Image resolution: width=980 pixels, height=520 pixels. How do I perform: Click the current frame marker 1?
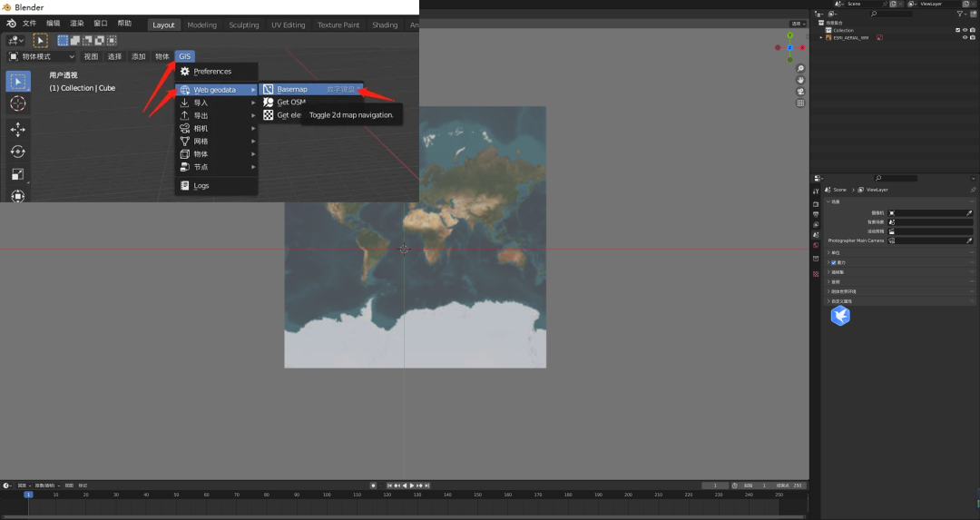[x=28, y=495]
